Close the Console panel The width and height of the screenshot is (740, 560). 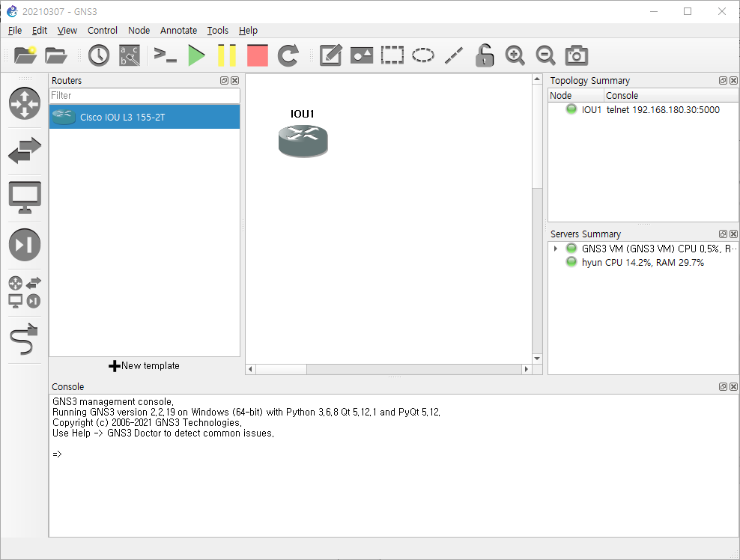tap(733, 387)
